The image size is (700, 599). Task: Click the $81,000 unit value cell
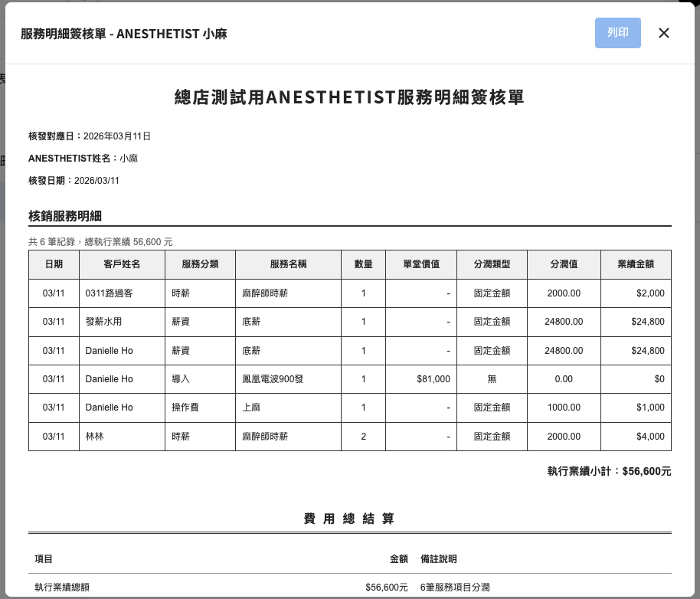point(433,379)
